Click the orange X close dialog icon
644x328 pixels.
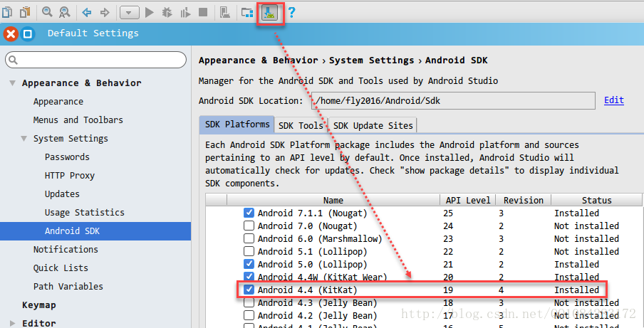[11, 33]
